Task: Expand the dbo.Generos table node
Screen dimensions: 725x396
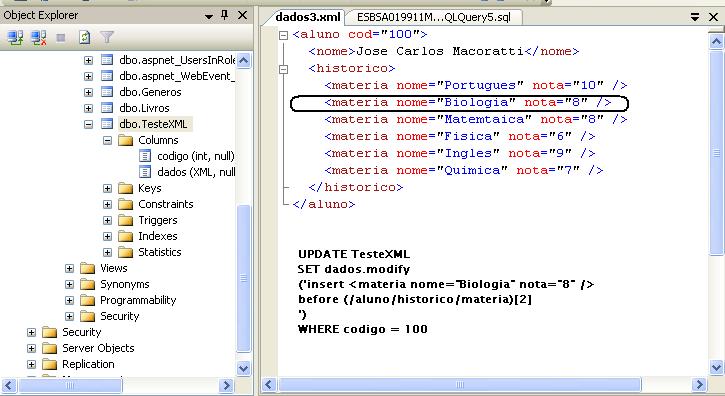Action: (x=88, y=92)
